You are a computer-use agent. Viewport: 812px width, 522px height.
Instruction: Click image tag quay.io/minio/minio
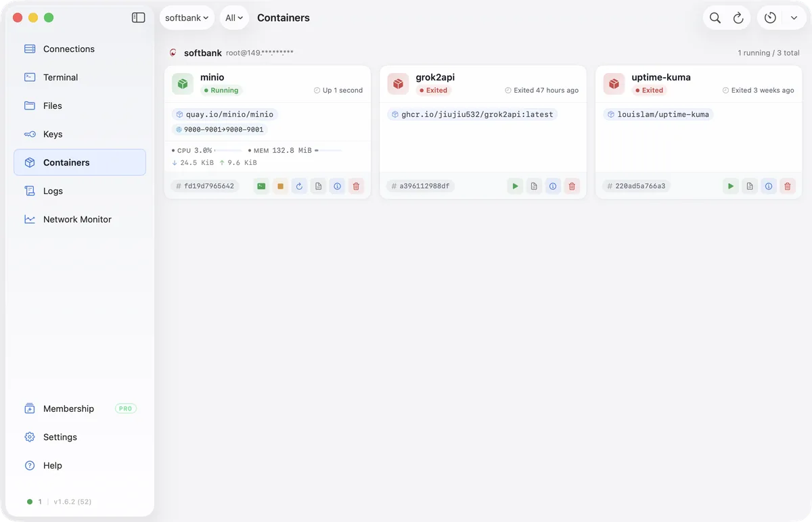pos(225,114)
